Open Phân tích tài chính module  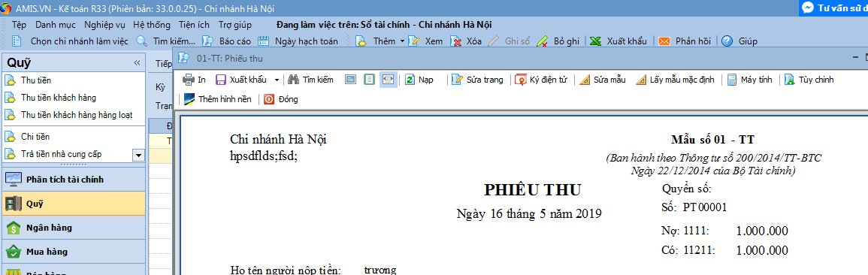coord(73,180)
